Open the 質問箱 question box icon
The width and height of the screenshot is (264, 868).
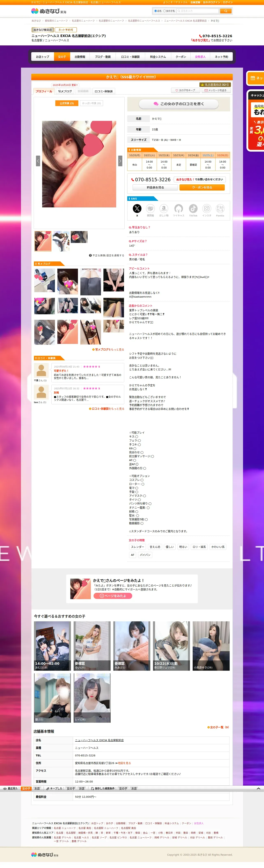150,209
